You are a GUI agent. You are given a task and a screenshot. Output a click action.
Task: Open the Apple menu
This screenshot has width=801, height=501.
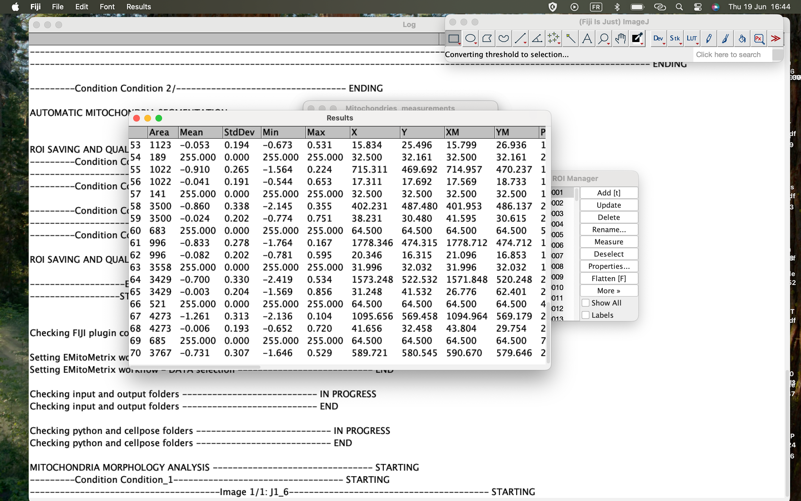[15, 7]
